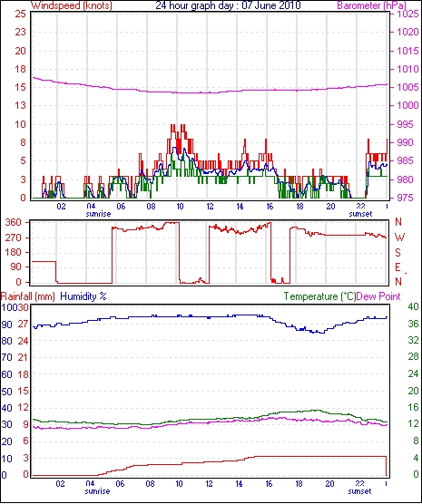Click the W compass label

point(399,237)
